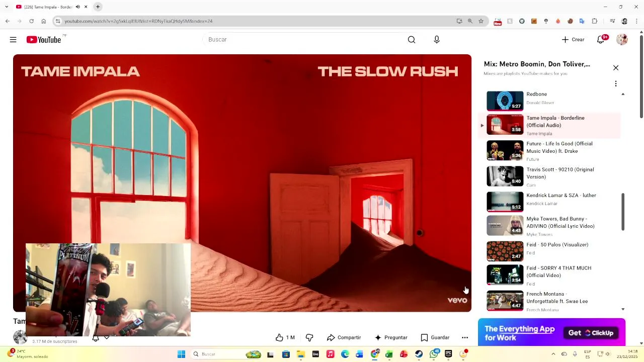Mute the tab via speaker icon
The width and height of the screenshot is (644, 362).
(77, 7)
